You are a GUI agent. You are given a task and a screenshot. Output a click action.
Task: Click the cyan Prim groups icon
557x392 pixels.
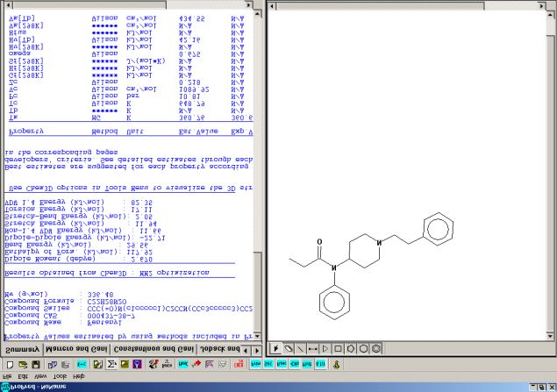coord(256,364)
